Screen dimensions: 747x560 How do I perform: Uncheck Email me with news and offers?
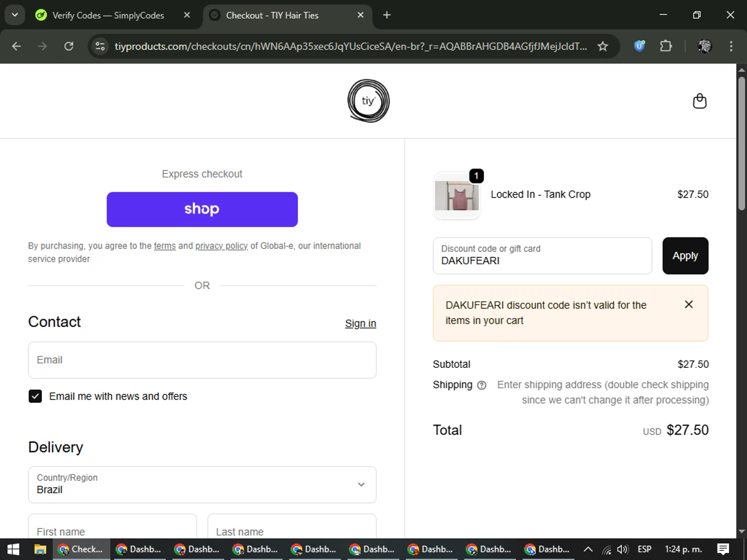[35, 396]
